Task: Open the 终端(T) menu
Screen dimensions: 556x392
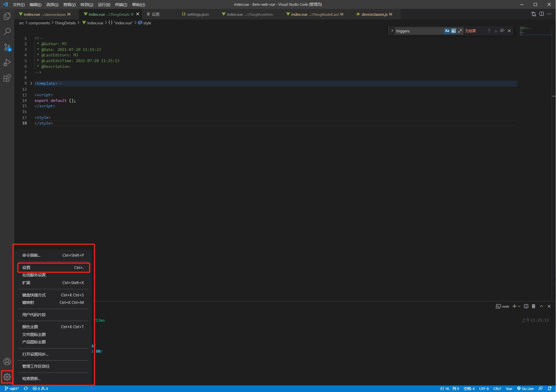Action: (x=121, y=4)
